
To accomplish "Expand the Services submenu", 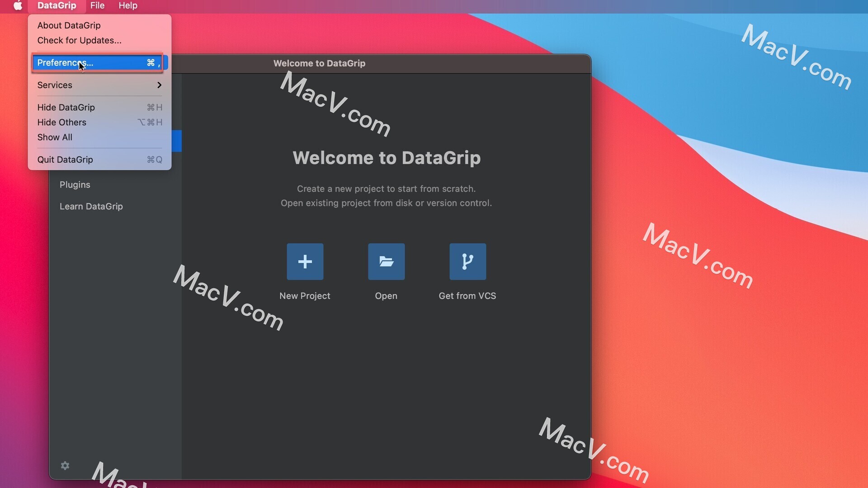I will (99, 85).
